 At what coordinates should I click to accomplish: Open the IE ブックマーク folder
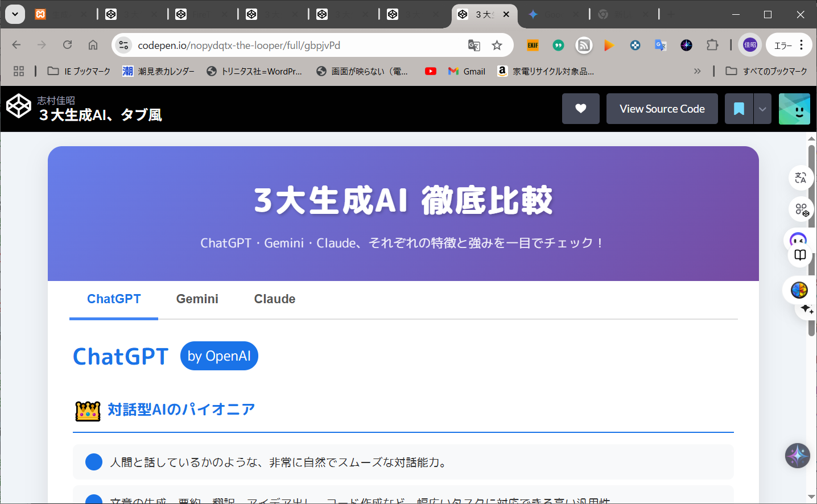click(x=79, y=71)
